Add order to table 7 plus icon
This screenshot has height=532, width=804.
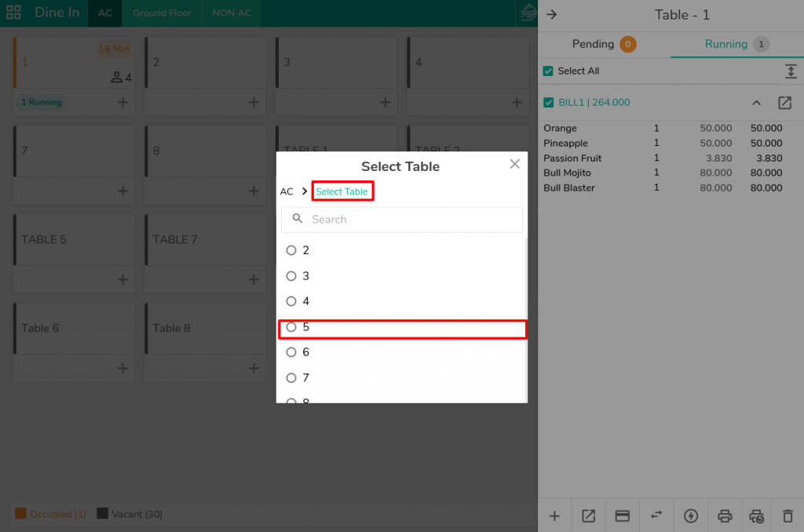(x=122, y=191)
